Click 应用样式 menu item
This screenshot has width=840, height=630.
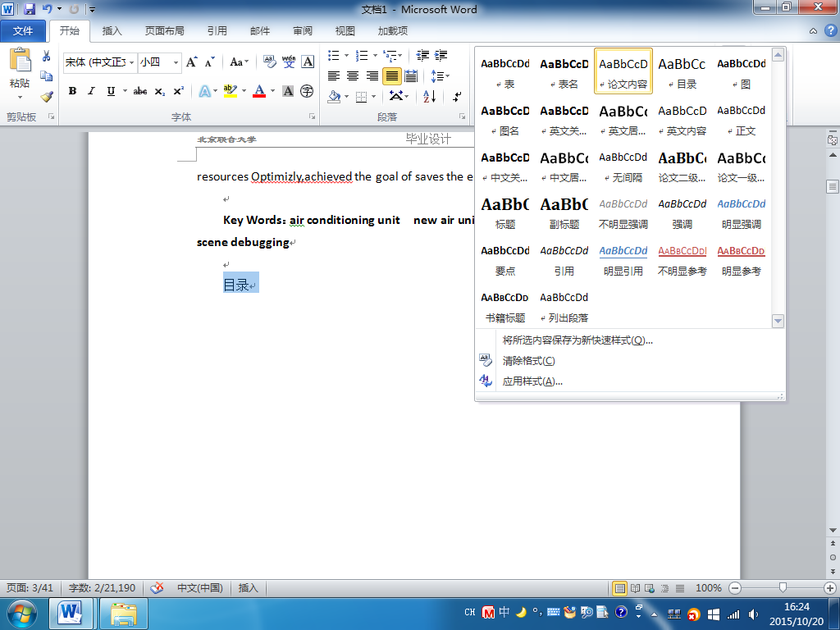[532, 381]
